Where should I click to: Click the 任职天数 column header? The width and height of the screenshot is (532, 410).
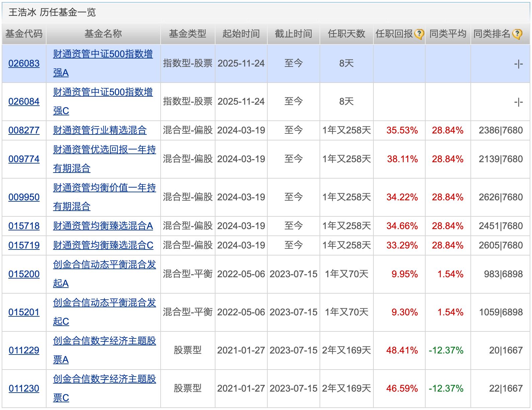point(346,34)
